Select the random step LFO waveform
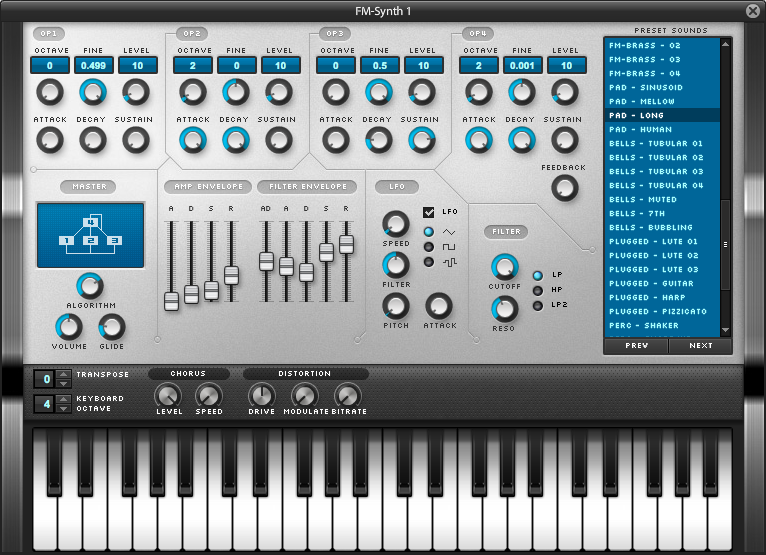The width and height of the screenshot is (766, 555). click(429, 262)
